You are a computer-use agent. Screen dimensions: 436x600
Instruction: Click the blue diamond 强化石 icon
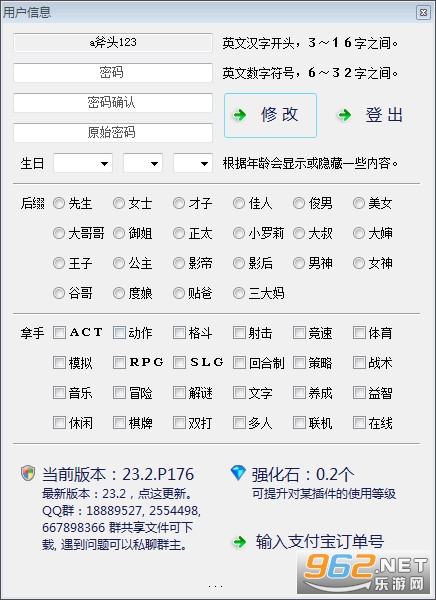coord(238,473)
